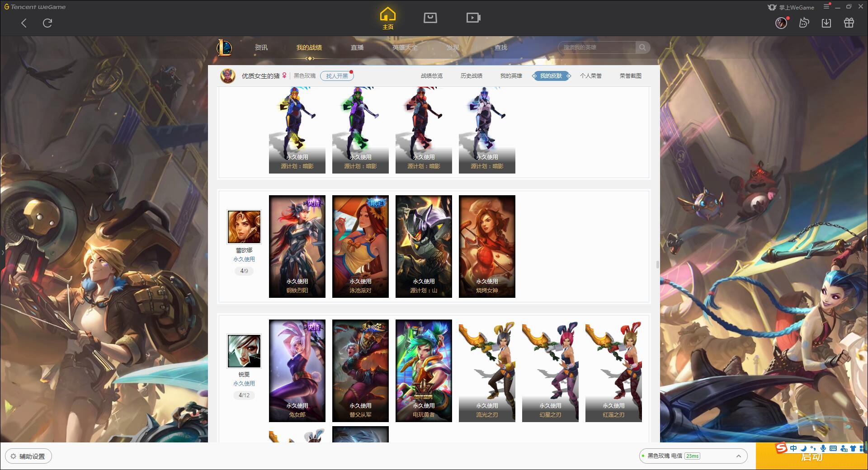Open the 烧烤女神 skin card

(487, 246)
